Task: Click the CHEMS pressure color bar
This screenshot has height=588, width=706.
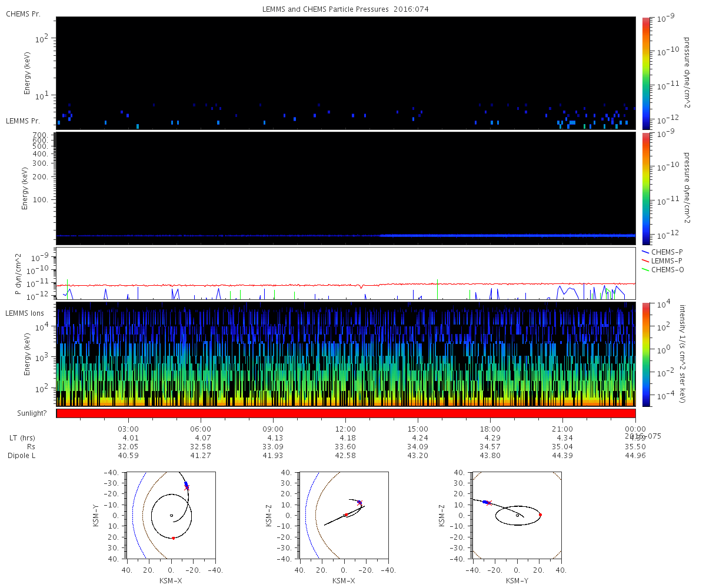Action: coord(646,73)
